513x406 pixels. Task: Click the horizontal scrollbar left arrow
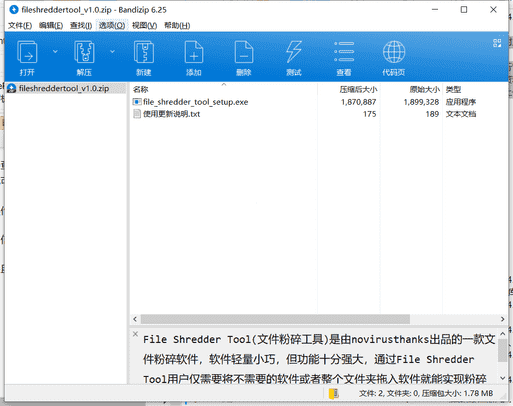(x=135, y=319)
